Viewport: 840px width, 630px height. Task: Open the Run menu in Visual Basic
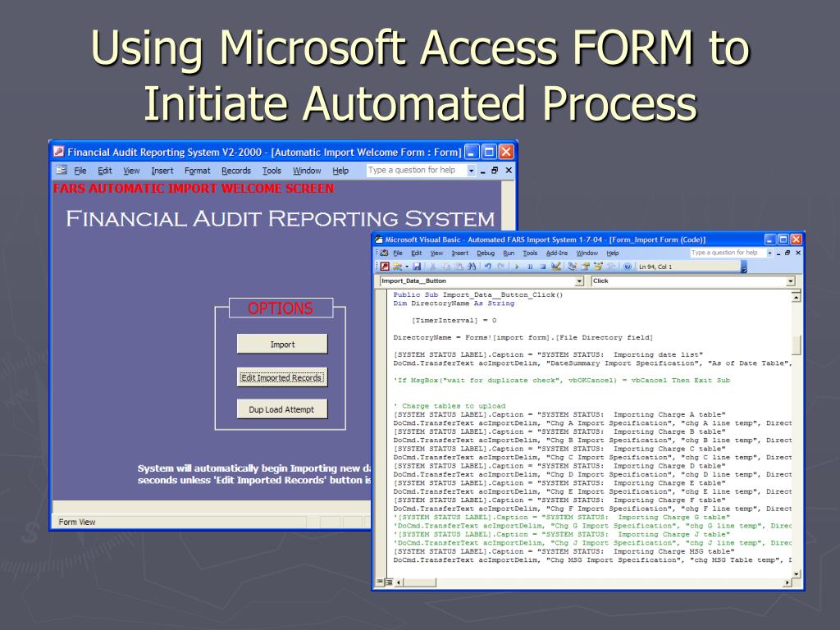(x=509, y=253)
